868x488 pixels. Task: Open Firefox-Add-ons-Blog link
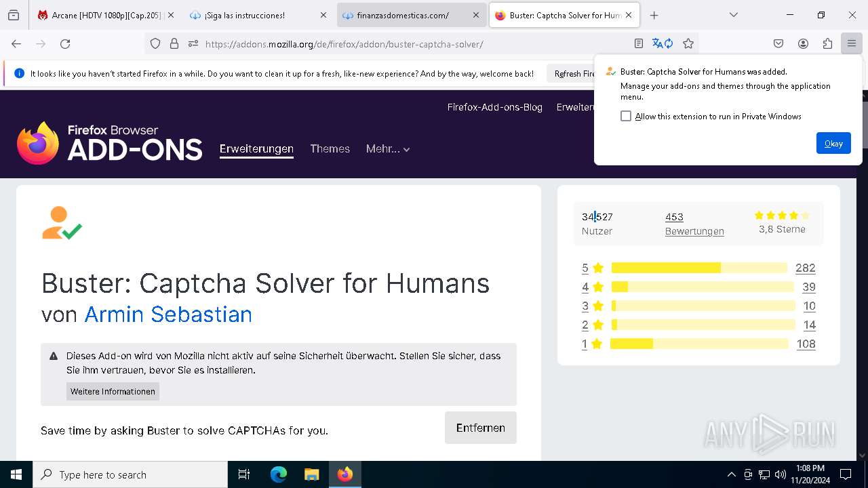495,107
